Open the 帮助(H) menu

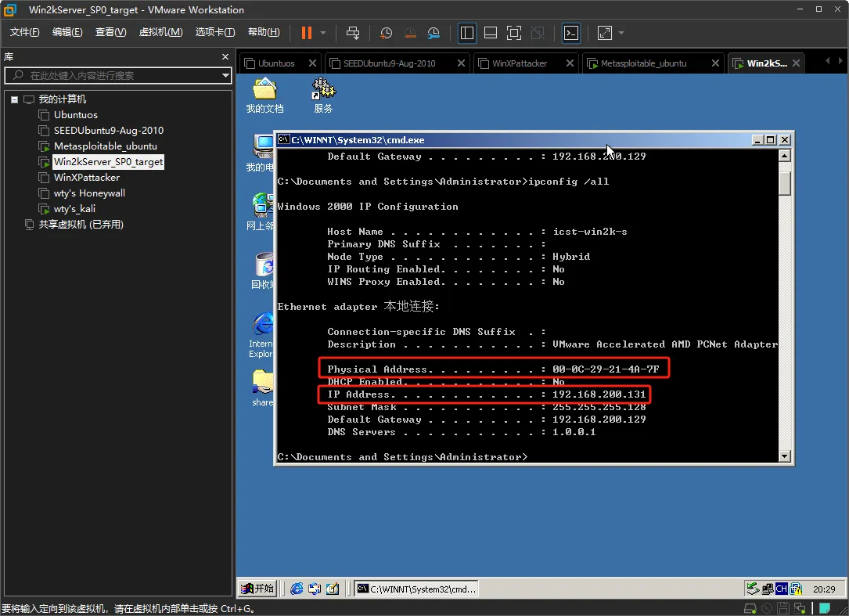(x=264, y=32)
